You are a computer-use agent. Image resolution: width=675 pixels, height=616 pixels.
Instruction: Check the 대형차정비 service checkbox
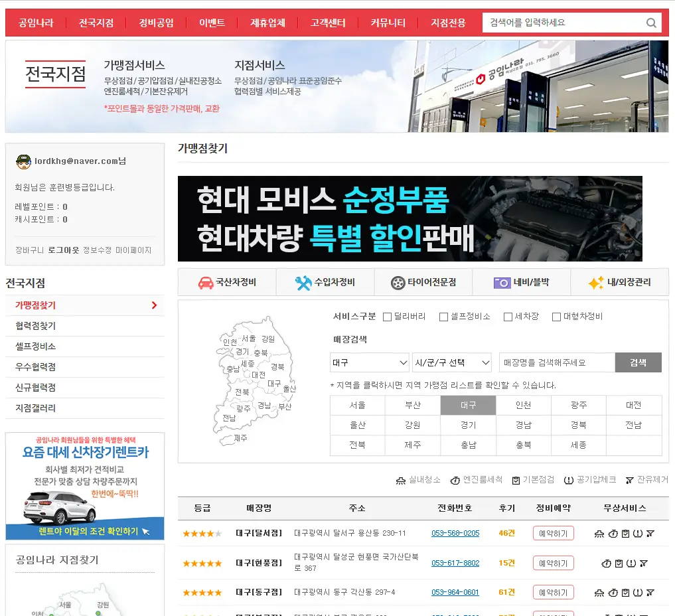pos(556,317)
